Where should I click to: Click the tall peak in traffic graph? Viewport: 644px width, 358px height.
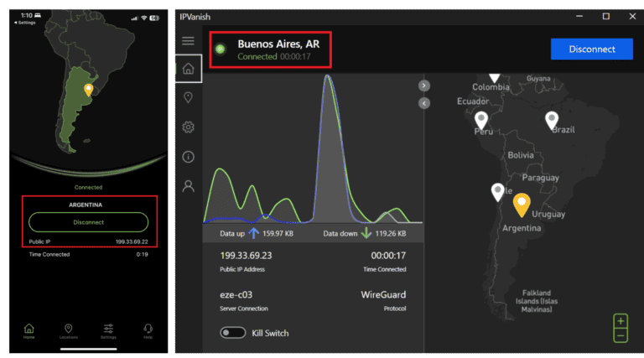coord(327,76)
